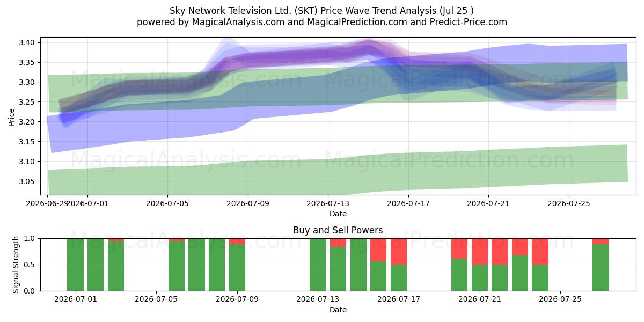The width and height of the screenshot is (644, 322).
Task: Click the red sell portion of the 2026-07-17 bar
Action: point(399,251)
